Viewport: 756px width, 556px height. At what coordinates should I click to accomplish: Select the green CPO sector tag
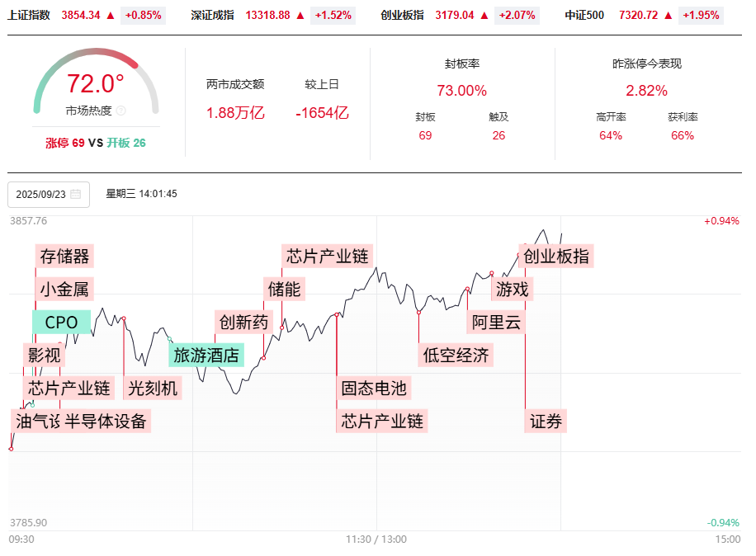tap(61, 323)
